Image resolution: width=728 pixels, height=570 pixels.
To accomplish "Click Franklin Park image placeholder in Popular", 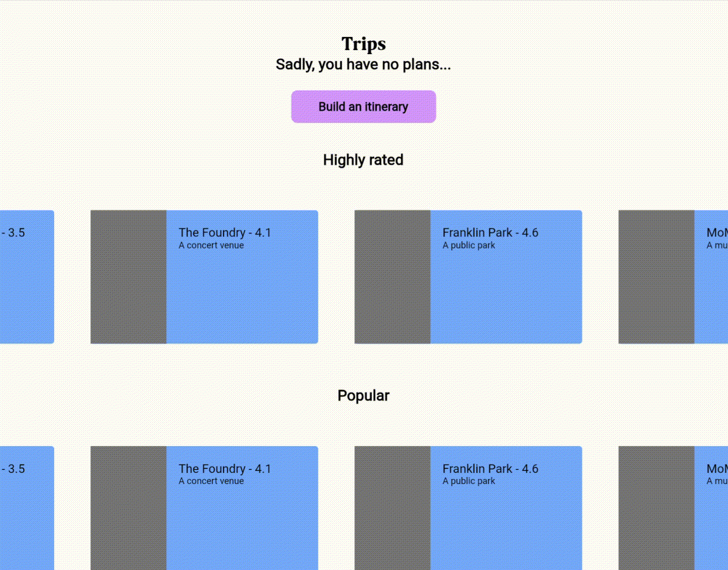I will click(392, 508).
